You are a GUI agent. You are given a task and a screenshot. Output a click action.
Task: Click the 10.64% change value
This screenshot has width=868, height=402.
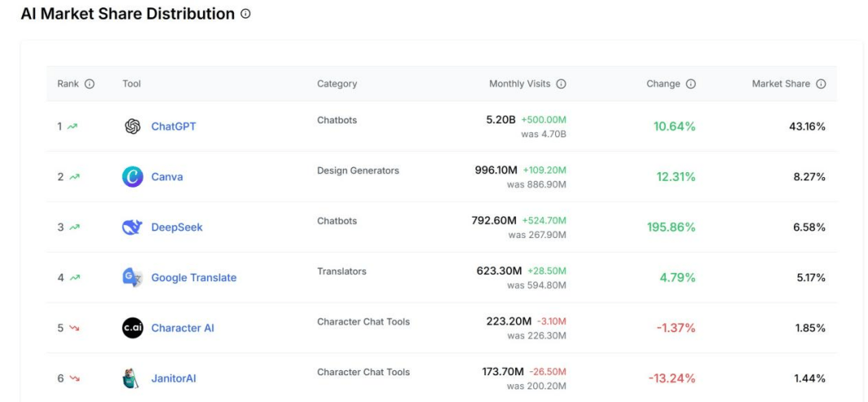675,127
